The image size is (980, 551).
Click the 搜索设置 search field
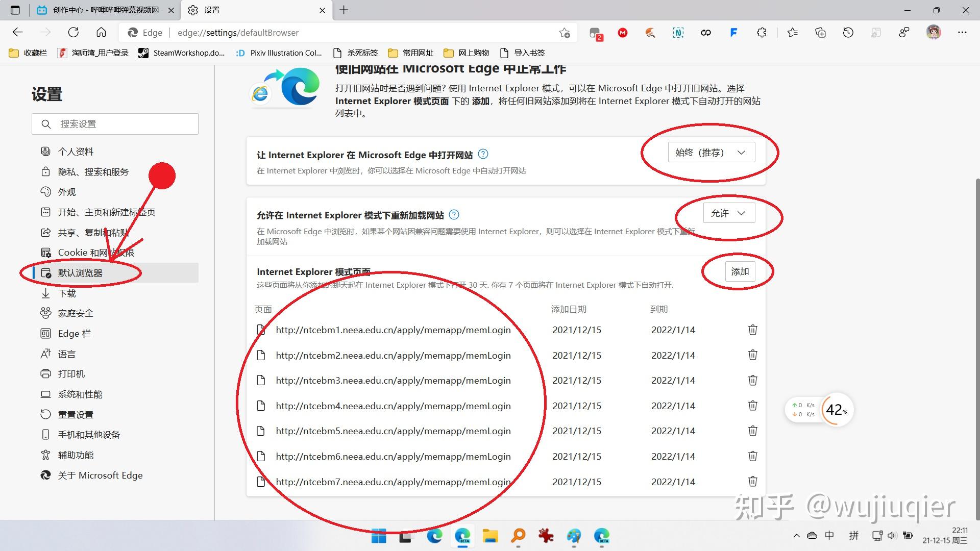115,124
